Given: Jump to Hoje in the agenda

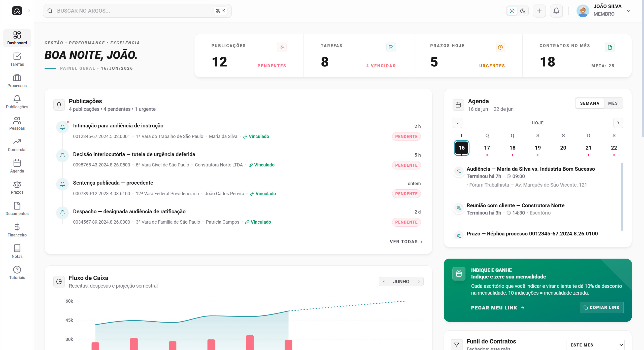Looking at the screenshot, I should coord(538,123).
